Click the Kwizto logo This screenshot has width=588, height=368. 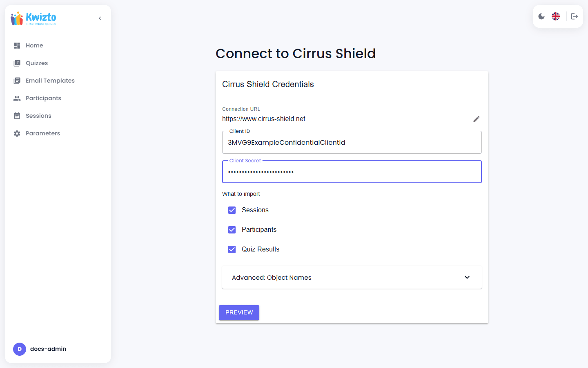coord(33,18)
